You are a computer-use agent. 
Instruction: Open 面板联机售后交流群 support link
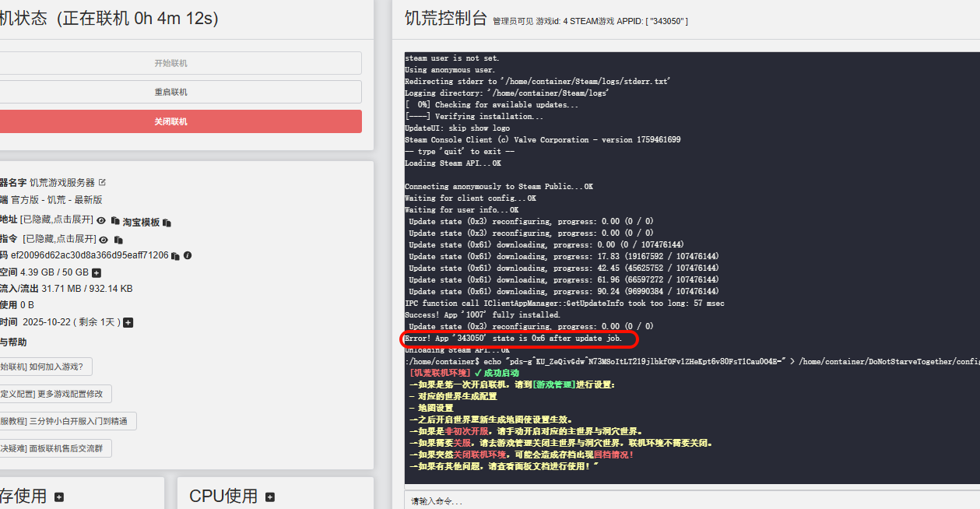(55, 448)
